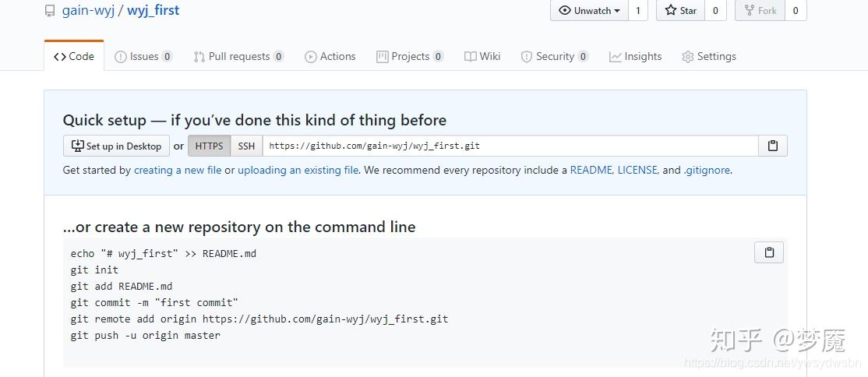The image size is (868, 377).
Task: Click the git init command line
Action: point(94,270)
